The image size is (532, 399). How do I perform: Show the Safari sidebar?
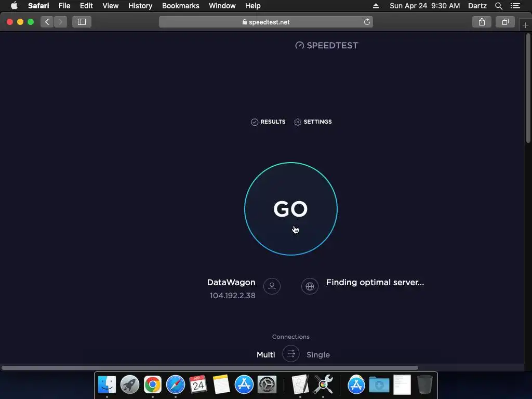point(82,22)
